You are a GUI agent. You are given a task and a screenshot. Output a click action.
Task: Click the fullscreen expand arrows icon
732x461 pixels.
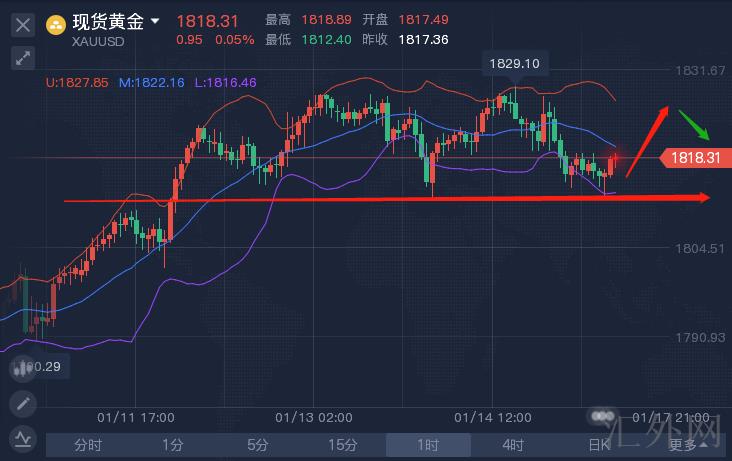coord(23,57)
